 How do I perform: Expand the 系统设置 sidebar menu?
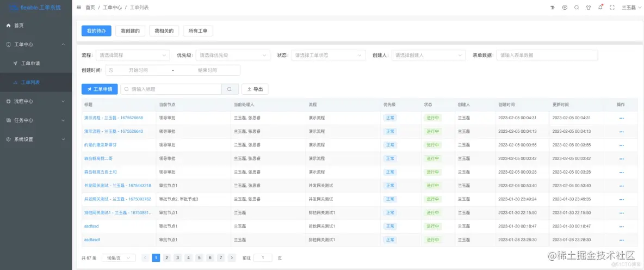click(x=36, y=139)
